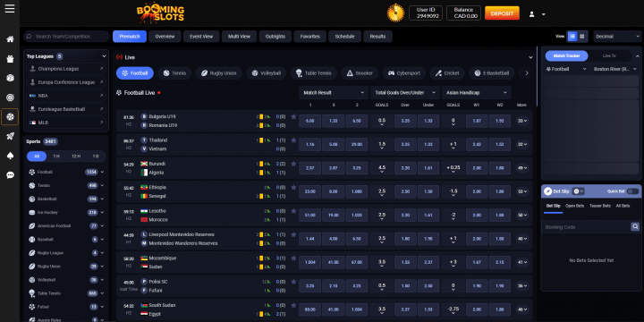Open the hamburger menu icon

pos(10,9)
